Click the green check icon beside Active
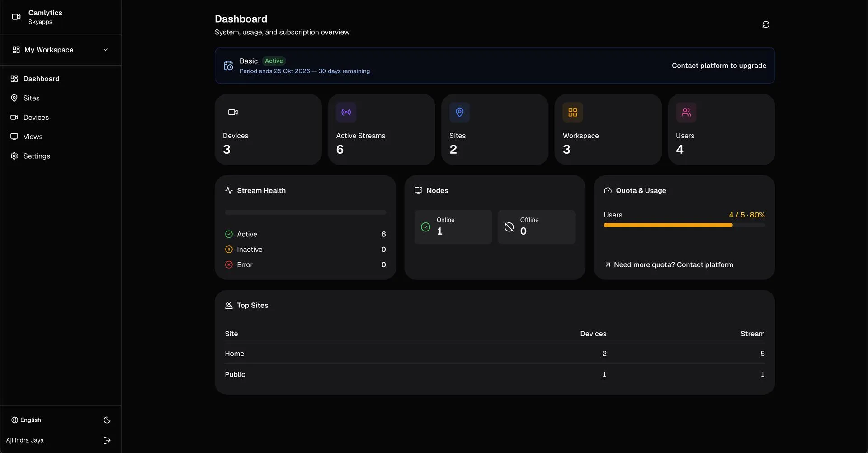Viewport: 868px width, 453px height. click(229, 234)
